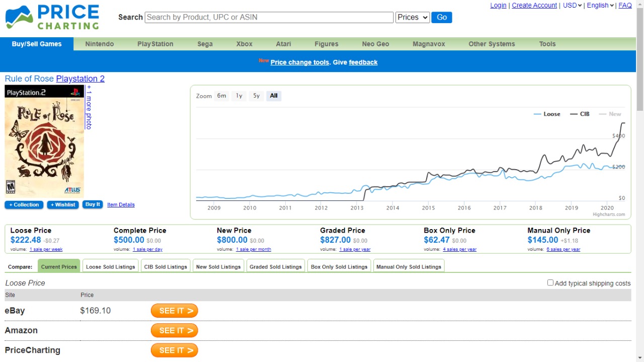Switch to CIB Sold Listings tab
The image size is (644, 362).
point(166,266)
